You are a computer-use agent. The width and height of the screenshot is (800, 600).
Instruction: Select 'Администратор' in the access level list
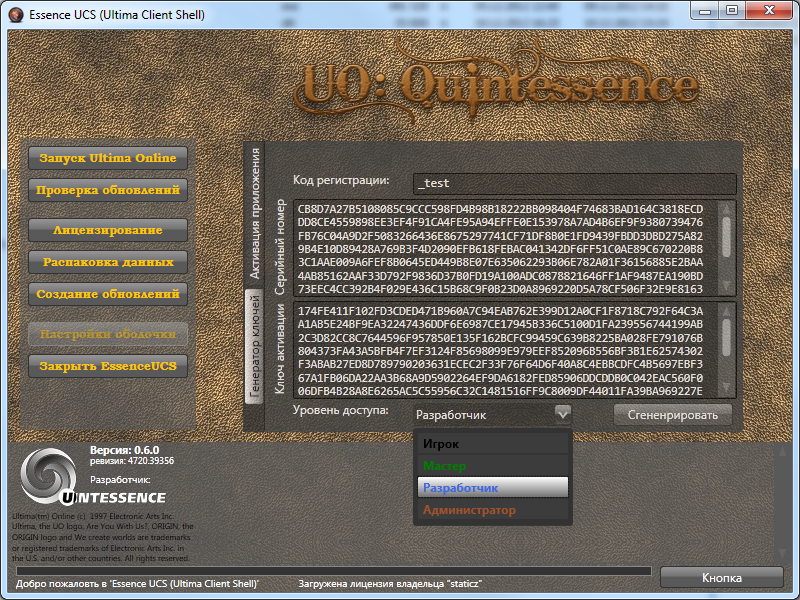(492, 510)
